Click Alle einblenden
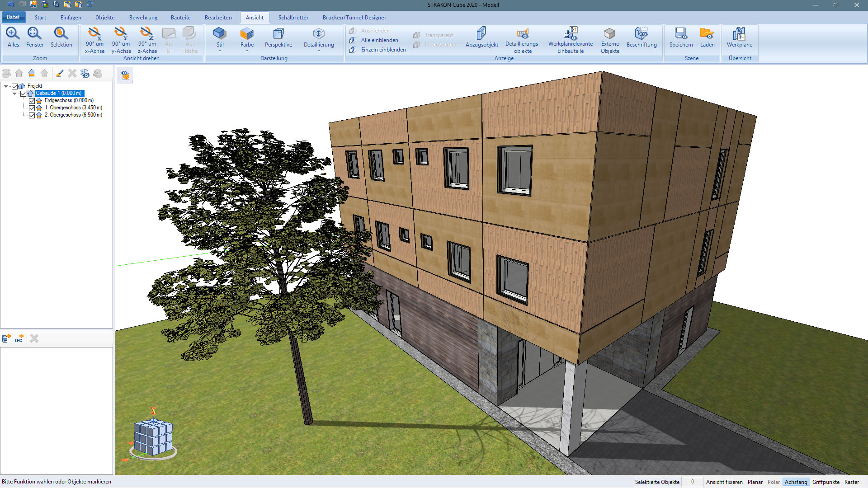The image size is (868, 488). 374,40
